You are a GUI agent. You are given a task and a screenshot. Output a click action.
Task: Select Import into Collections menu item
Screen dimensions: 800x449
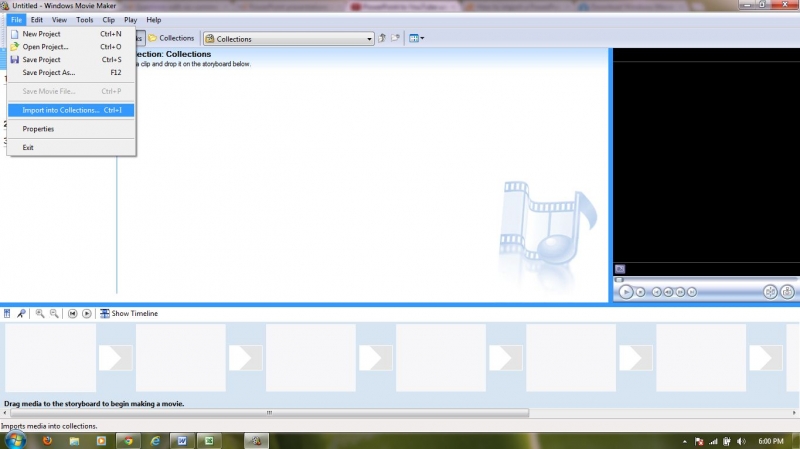(x=61, y=110)
